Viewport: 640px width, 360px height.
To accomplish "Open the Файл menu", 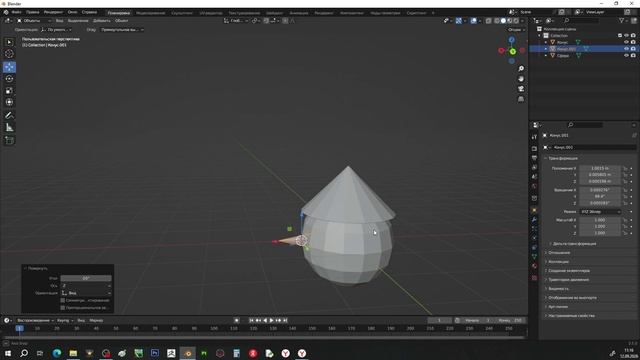I will 17,12.
